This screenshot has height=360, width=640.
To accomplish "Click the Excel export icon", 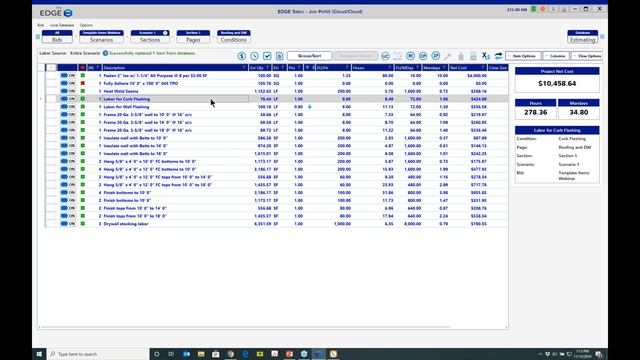I will tap(486, 56).
